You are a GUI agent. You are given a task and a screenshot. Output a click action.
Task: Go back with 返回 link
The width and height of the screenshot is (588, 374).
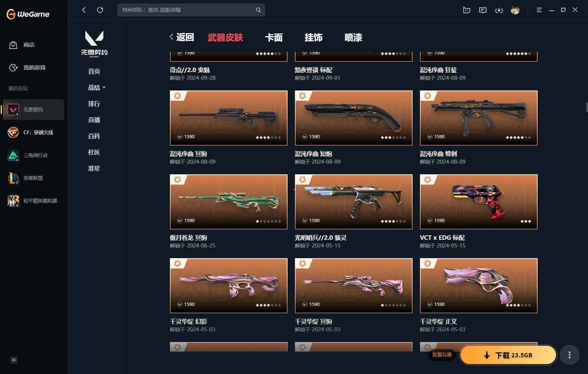tap(182, 37)
